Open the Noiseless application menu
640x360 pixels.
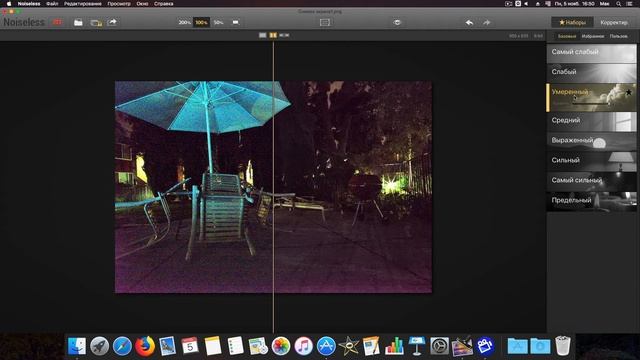29,4
